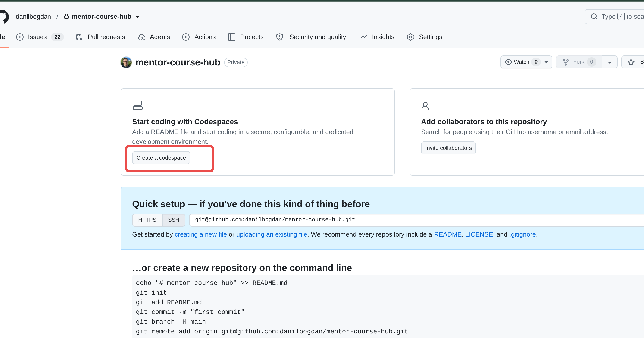Click the Security shield icon
The width and height of the screenshot is (644, 338).
coord(279,37)
